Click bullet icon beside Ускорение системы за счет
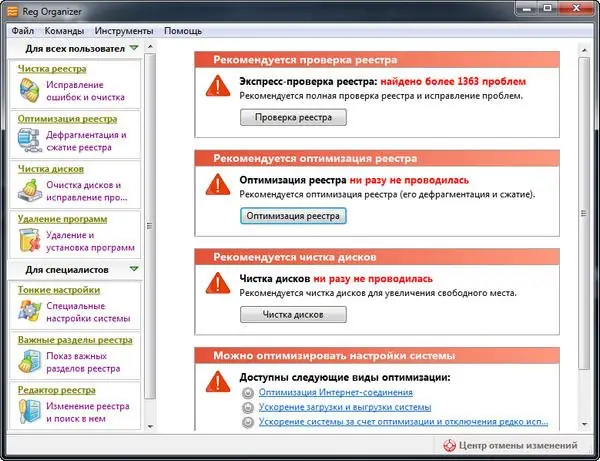Screen dimensions: 600x461 [x=248, y=422]
